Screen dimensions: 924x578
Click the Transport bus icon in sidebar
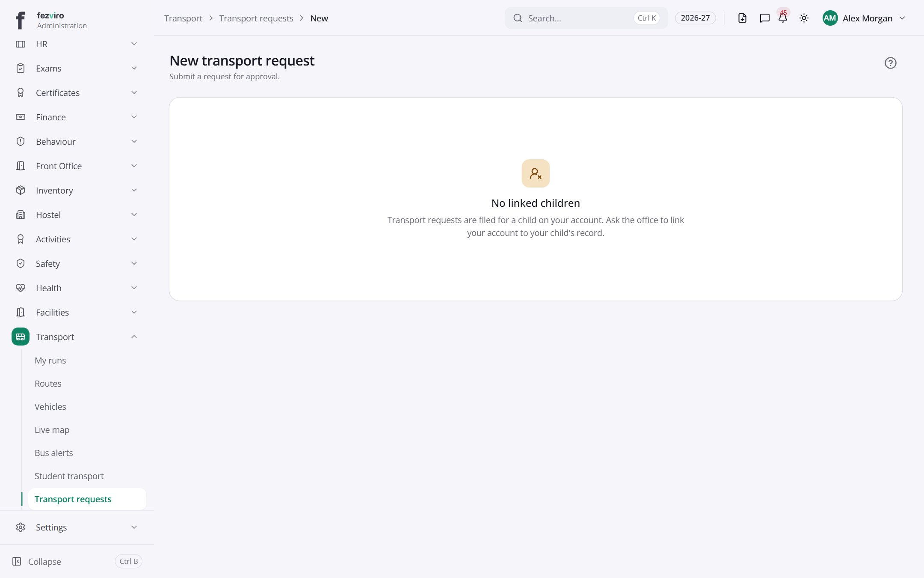point(21,337)
